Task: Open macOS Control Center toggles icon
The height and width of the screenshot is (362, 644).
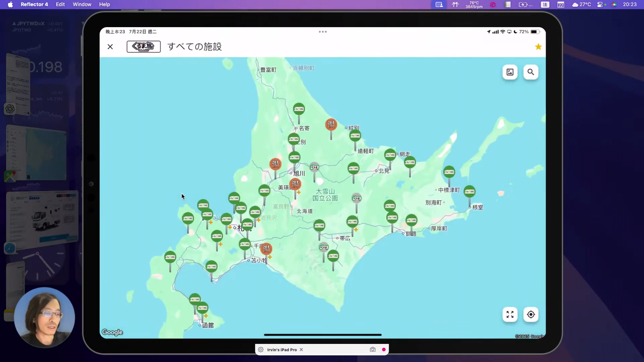Action: [x=600, y=4]
